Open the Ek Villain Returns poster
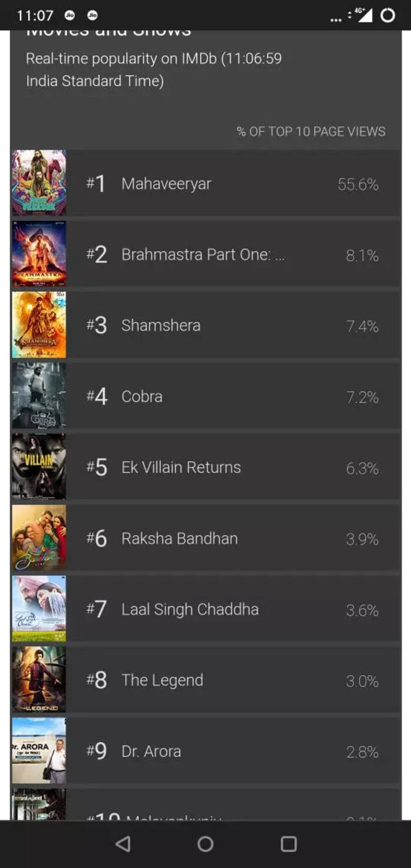This screenshot has height=868, width=411. coord(39,467)
